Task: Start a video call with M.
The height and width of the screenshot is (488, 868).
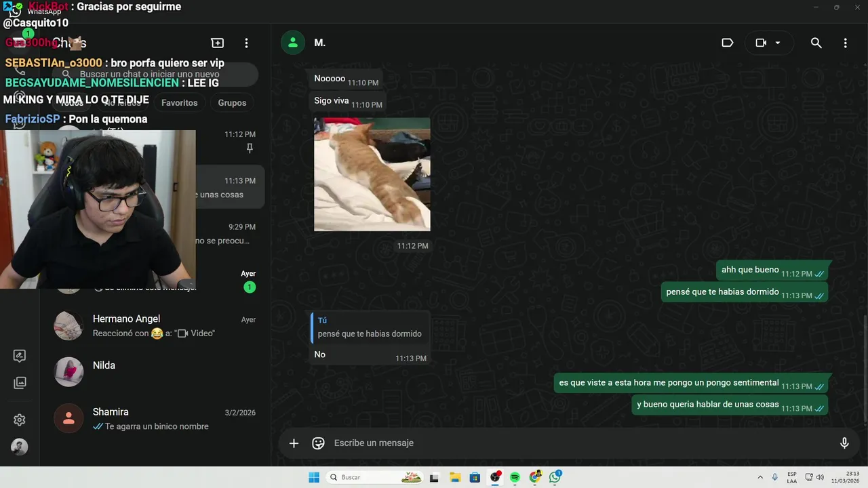Action: 761,43
